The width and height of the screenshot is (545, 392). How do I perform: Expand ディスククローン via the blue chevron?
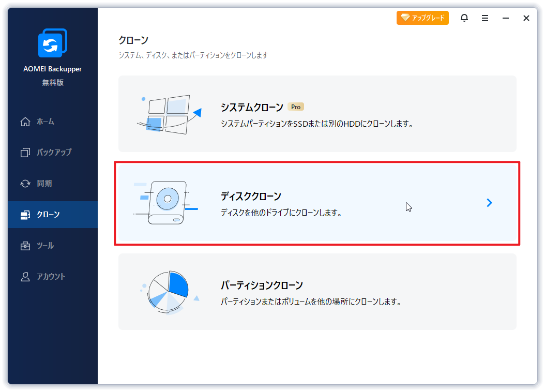coord(489,203)
